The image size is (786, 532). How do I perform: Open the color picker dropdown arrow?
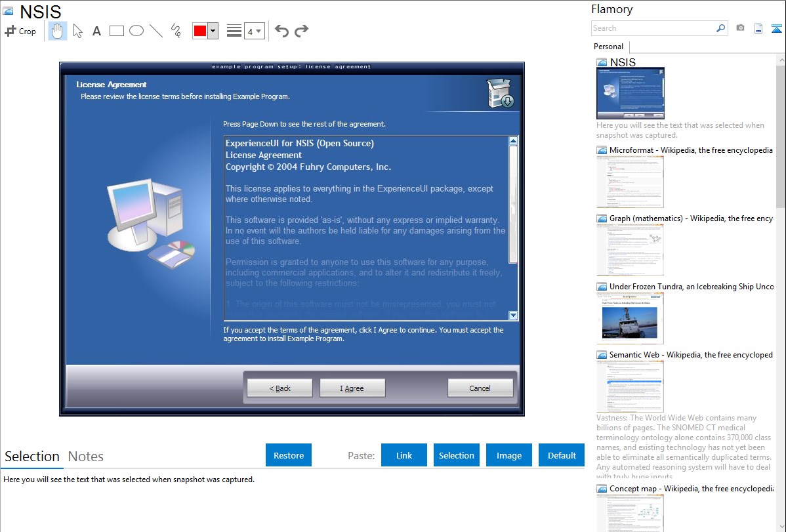213,31
